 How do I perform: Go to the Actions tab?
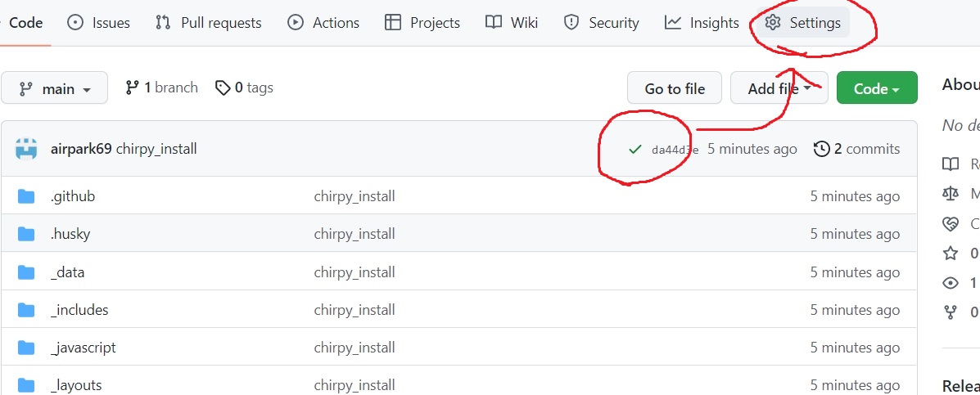[x=323, y=23]
